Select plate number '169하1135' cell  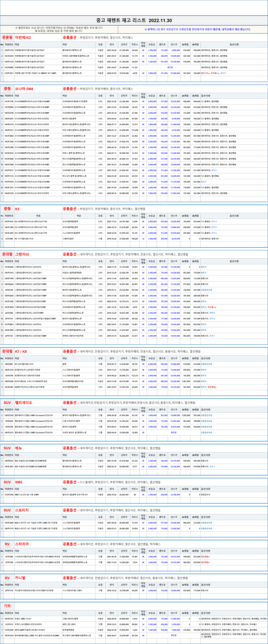click(x=9, y=176)
